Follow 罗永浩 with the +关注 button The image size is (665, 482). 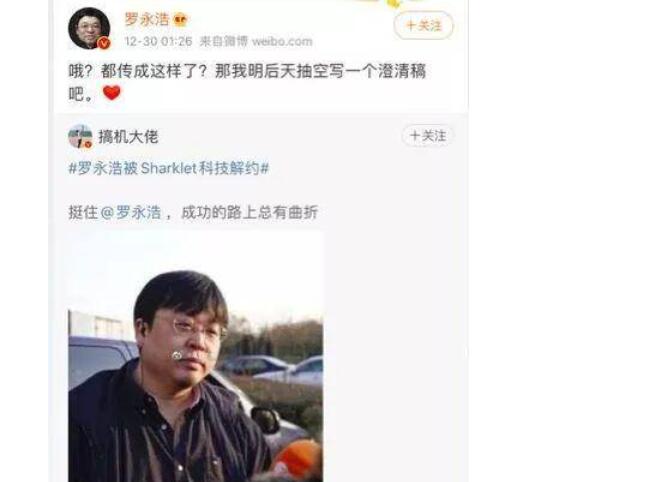point(423,25)
